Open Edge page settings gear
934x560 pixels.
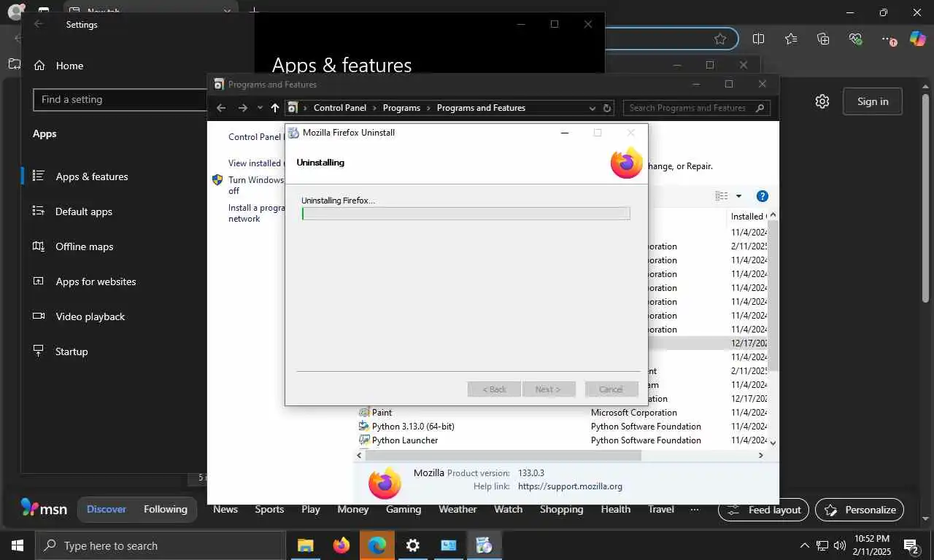click(x=822, y=101)
